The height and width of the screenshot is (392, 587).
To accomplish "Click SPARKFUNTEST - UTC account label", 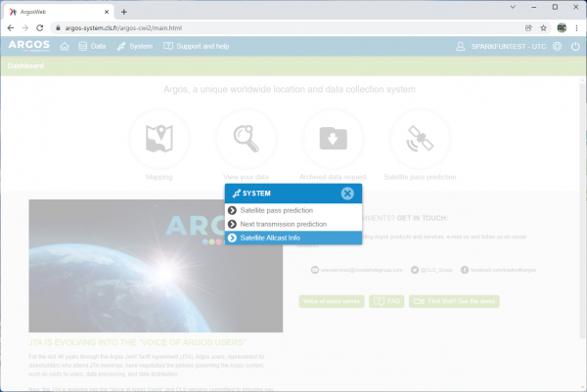I will pos(509,46).
